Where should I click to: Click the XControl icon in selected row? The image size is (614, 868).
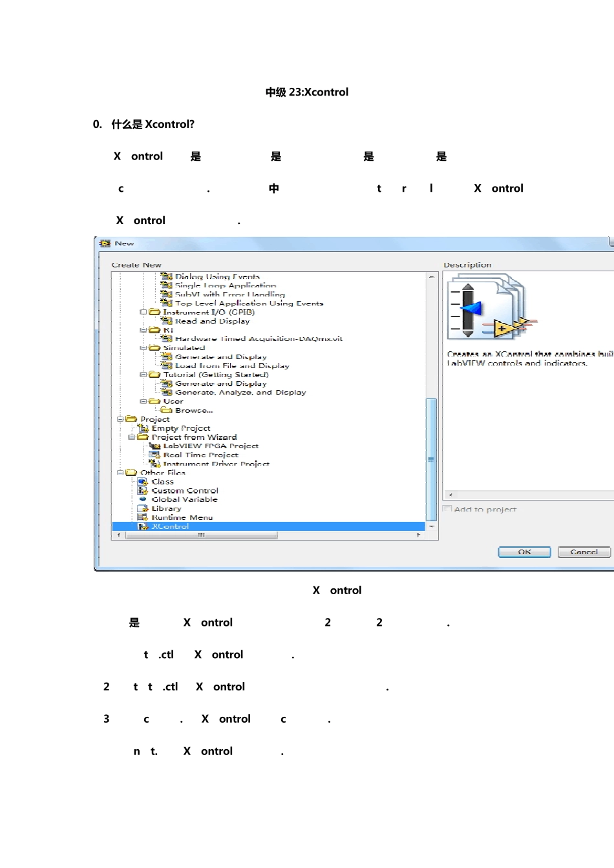coord(143,526)
